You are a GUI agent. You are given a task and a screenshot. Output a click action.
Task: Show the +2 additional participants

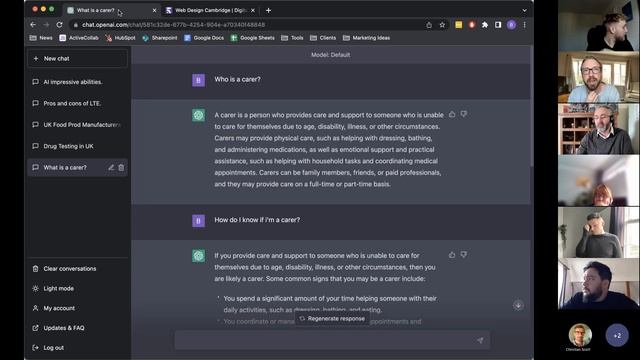coord(617,335)
